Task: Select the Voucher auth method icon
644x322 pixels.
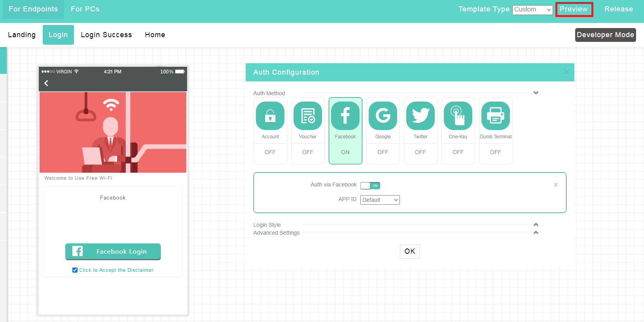Action: click(308, 116)
